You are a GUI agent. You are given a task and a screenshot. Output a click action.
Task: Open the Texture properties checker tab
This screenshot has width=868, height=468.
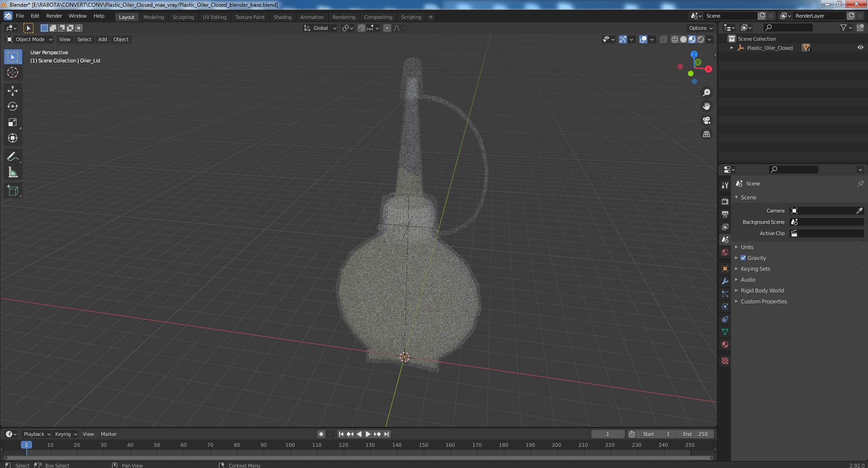coord(725,361)
